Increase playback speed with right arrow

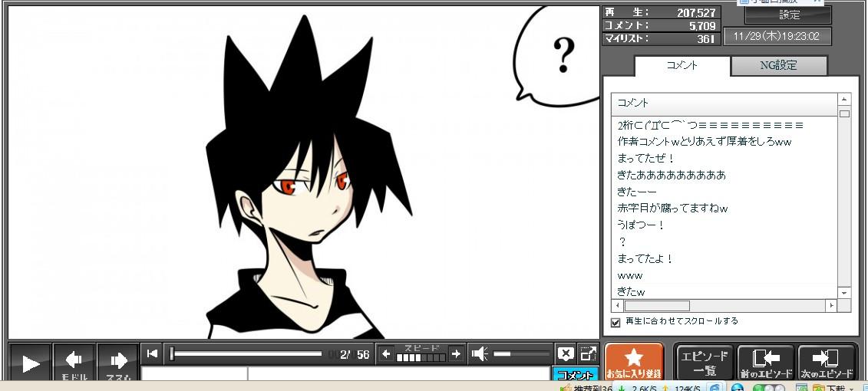pyautogui.click(x=456, y=353)
